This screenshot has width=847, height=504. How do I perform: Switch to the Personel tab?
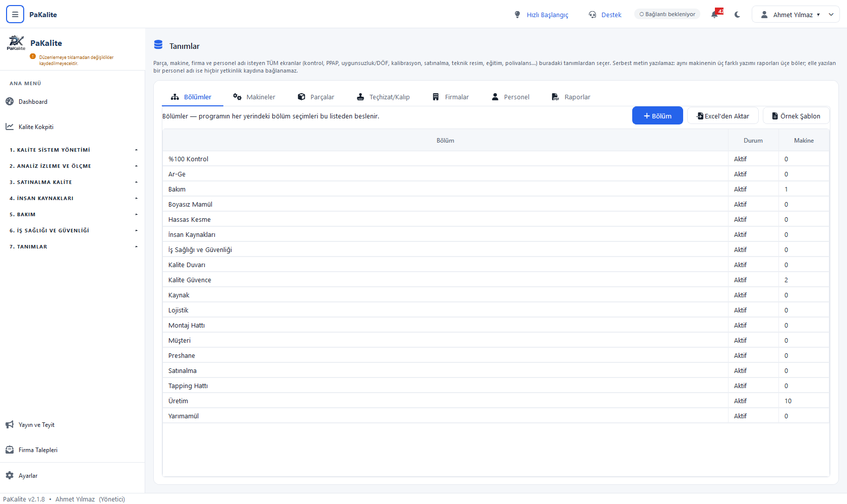pos(511,97)
